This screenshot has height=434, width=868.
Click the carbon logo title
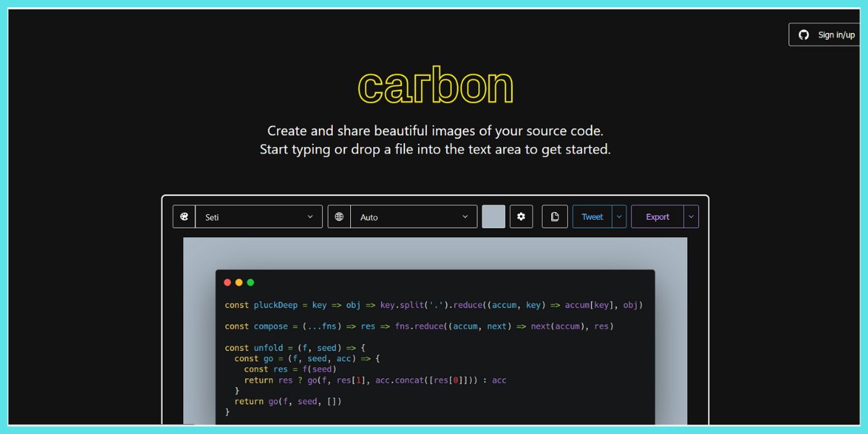435,86
